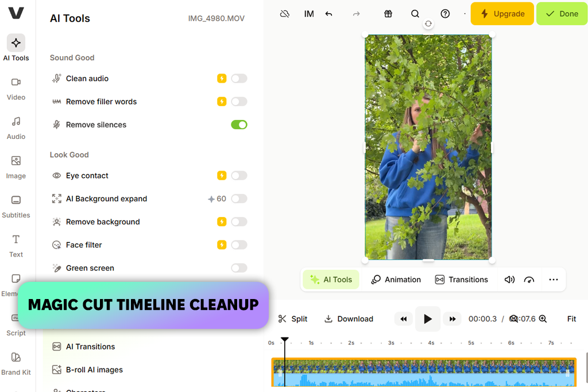
Task: Toggle Remove filler words switch
Action: [239, 102]
